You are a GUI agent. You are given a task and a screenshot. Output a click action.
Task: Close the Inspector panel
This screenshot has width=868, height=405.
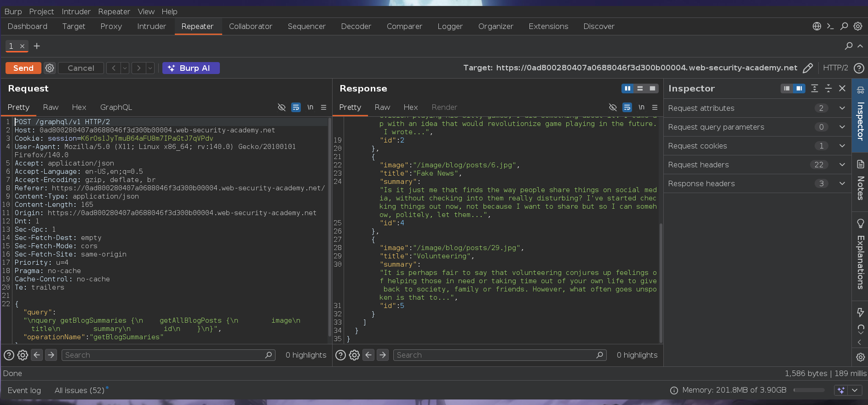842,88
